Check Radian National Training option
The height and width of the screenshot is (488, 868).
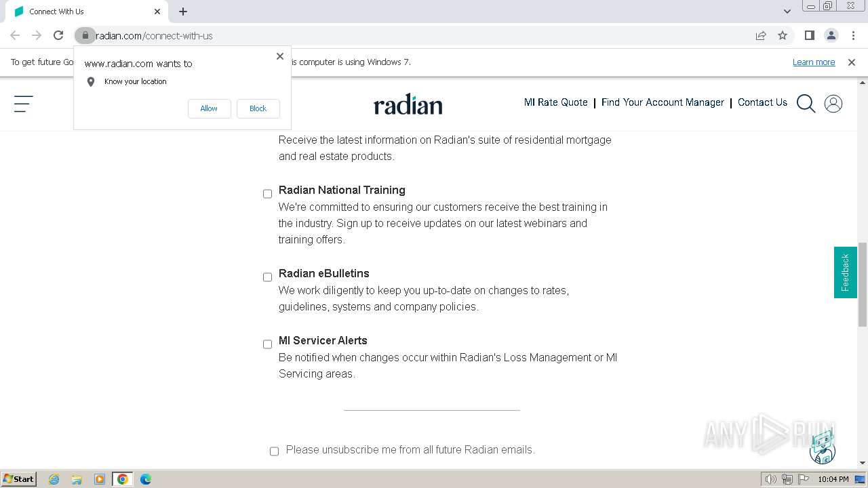[267, 194]
